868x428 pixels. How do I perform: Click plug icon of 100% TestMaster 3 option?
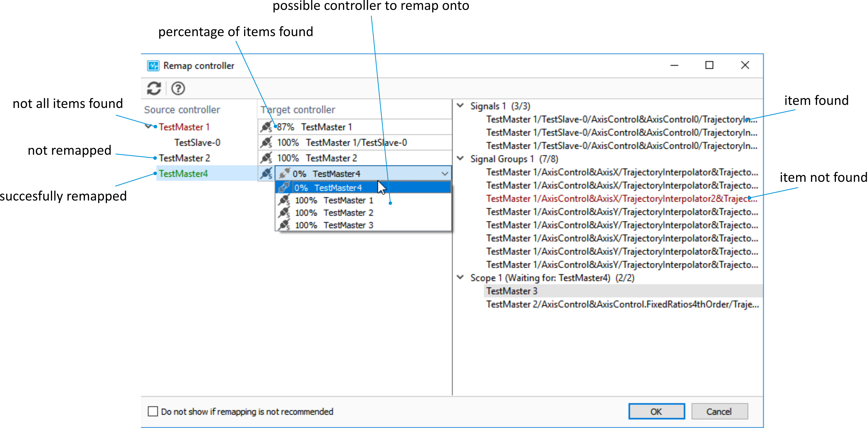[x=284, y=225]
